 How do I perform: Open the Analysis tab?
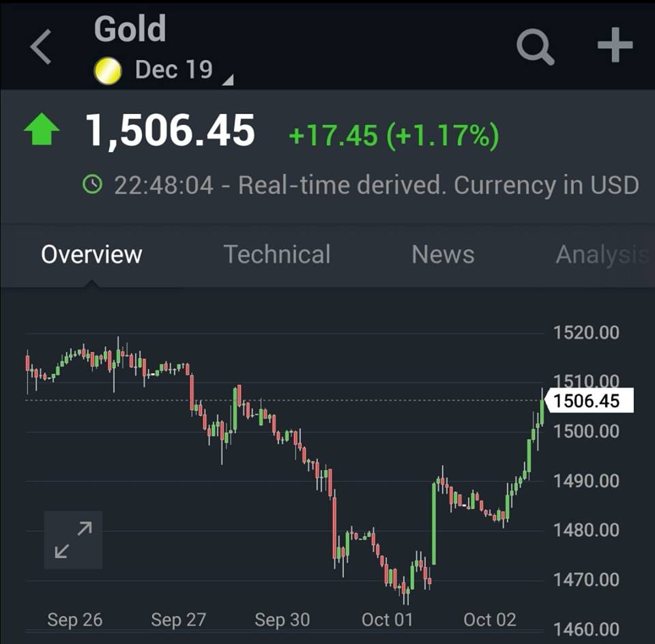tap(600, 254)
